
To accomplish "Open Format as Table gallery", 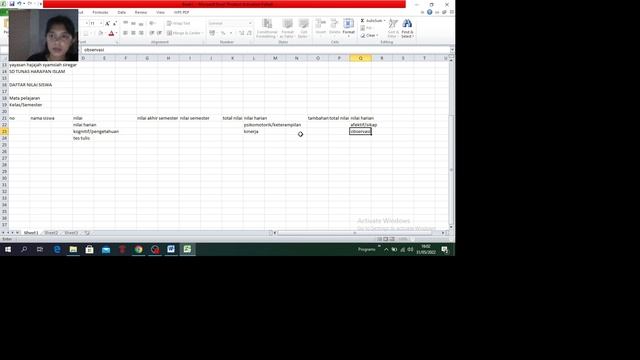I will (287, 28).
